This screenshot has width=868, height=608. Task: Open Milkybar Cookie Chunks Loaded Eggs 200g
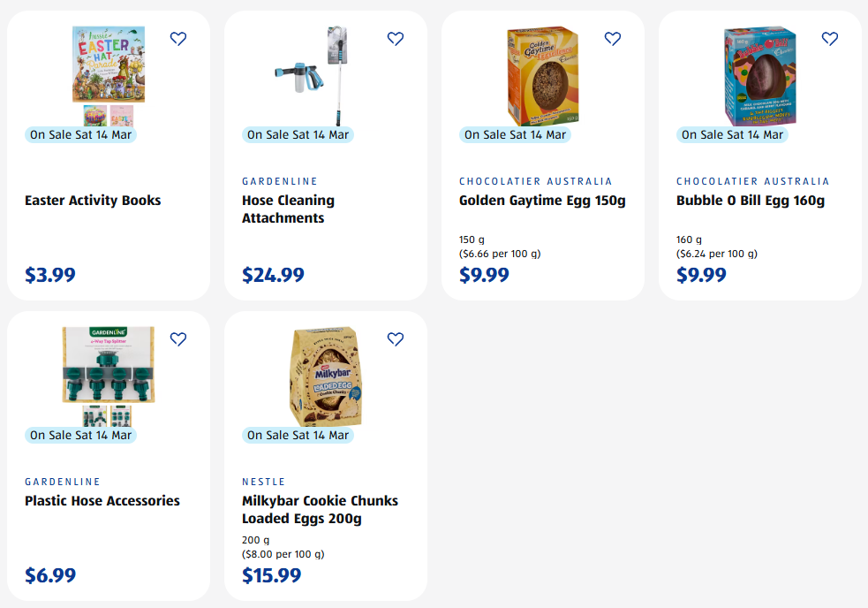[x=320, y=510]
